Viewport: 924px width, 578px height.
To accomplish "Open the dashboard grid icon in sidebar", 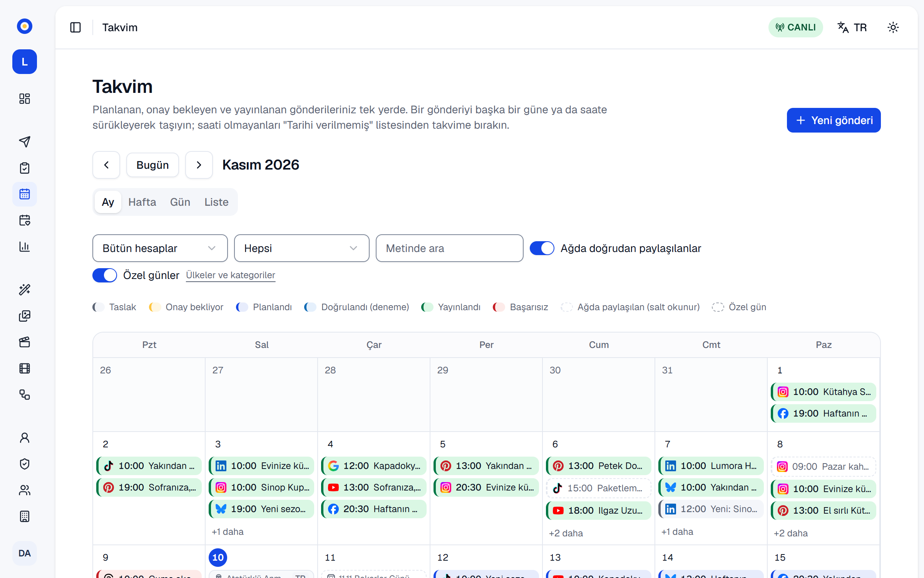I will [x=25, y=99].
